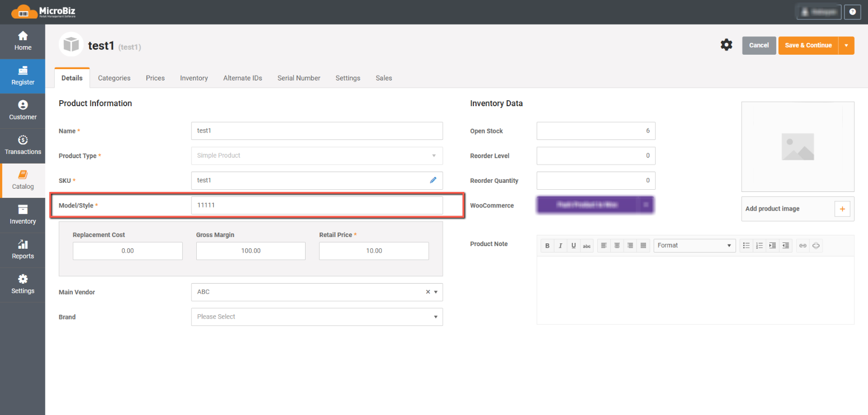Apply underline in product note editor

(x=574, y=246)
